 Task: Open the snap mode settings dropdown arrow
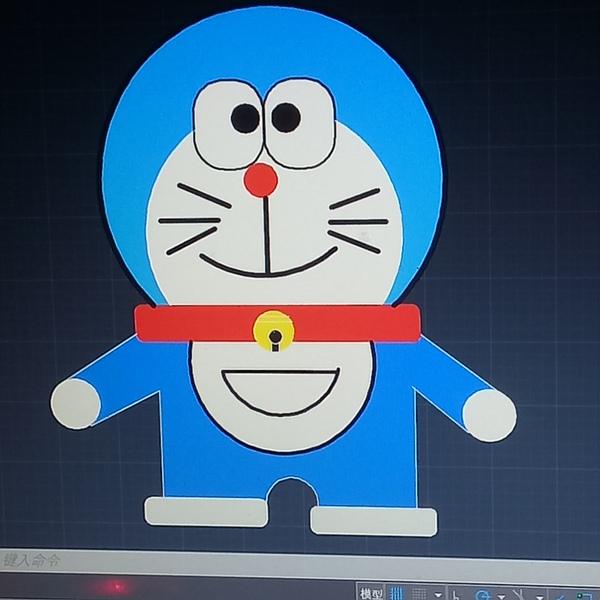click(x=438, y=595)
